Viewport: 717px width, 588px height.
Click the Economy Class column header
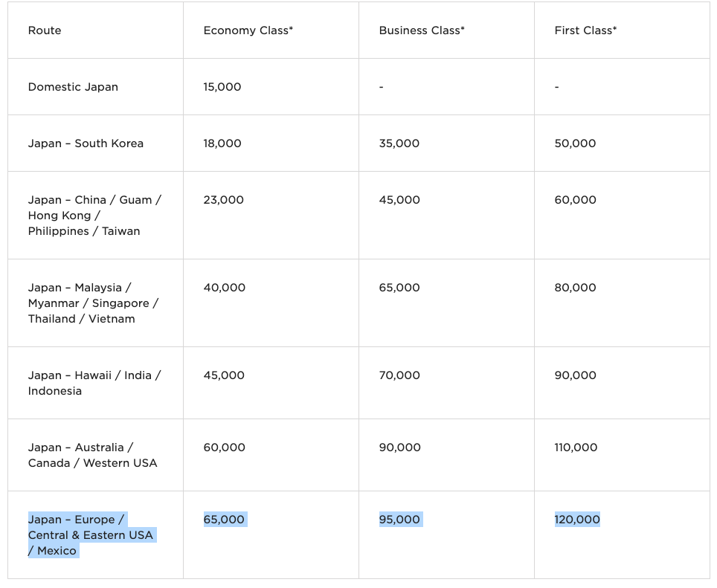coord(248,30)
